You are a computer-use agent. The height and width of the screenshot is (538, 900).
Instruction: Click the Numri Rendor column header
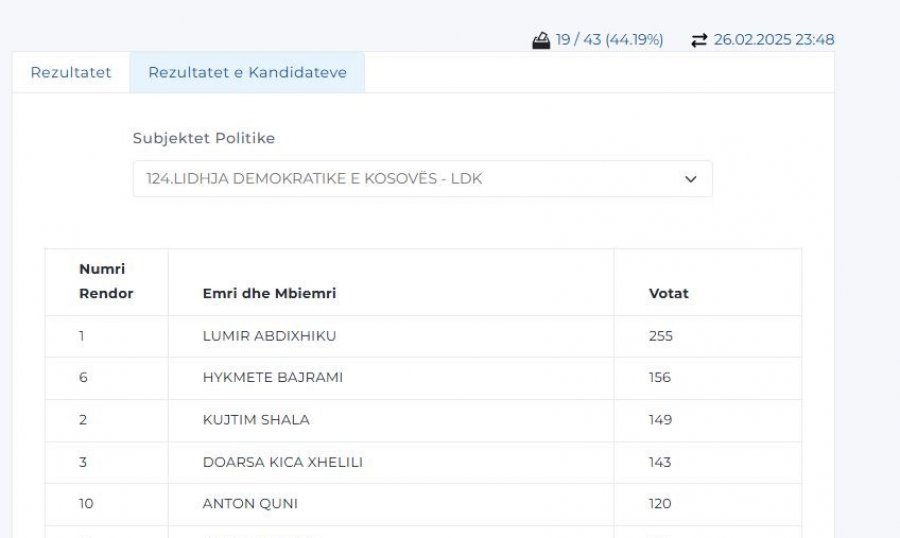106,281
